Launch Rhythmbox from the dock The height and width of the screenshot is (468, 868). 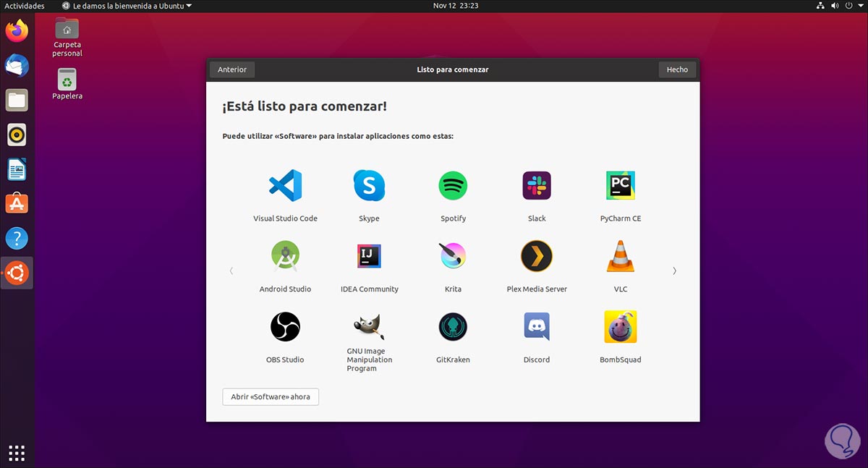pyautogui.click(x=17, y=135)
